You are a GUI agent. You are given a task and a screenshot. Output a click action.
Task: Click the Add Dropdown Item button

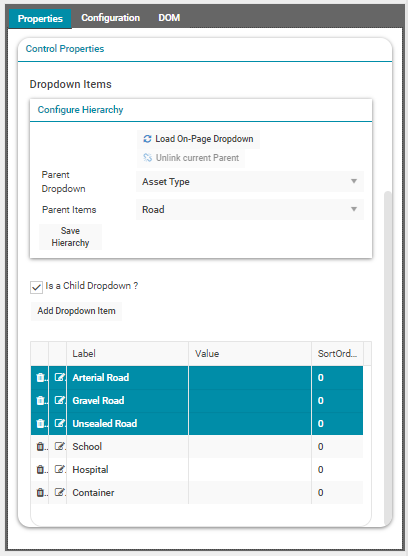click(77, 311)
